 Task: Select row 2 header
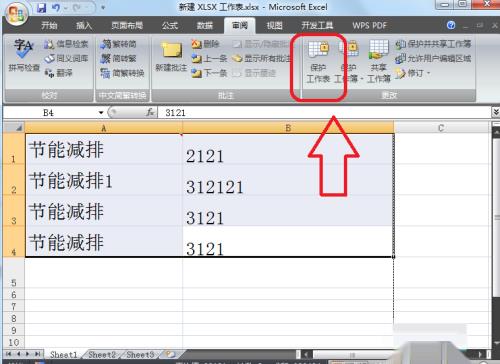[x=14, y=180]
